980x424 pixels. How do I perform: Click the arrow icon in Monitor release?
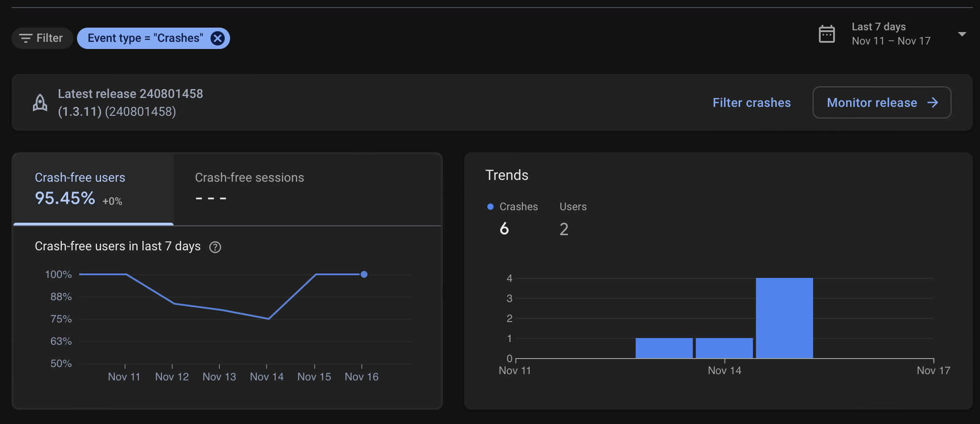tap(933, 103)
